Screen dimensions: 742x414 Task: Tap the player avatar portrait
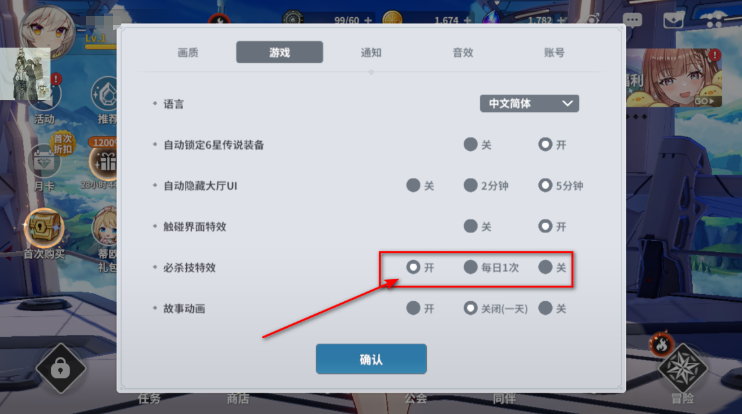pyautogui.click(x=47, y=31)
